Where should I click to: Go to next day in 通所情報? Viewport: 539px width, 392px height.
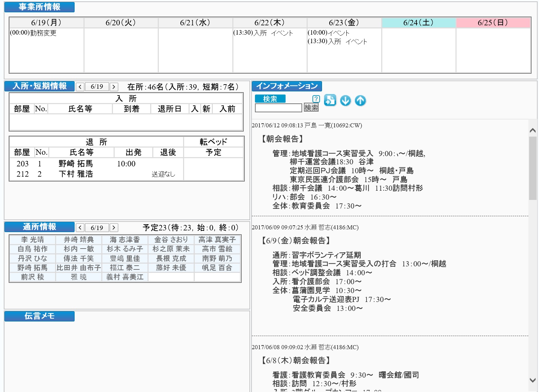tap(114, 228)
